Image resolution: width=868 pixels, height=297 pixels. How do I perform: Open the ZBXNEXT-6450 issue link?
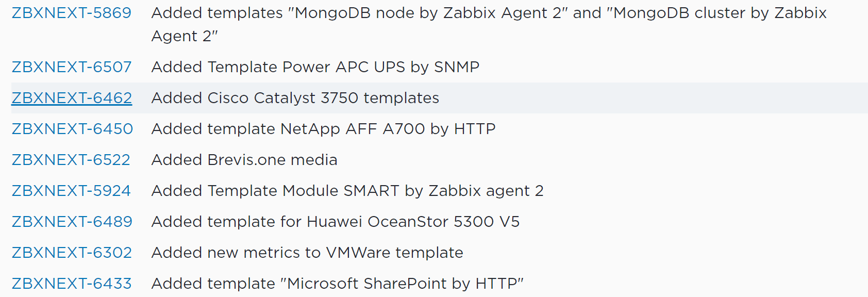(71, 128)
